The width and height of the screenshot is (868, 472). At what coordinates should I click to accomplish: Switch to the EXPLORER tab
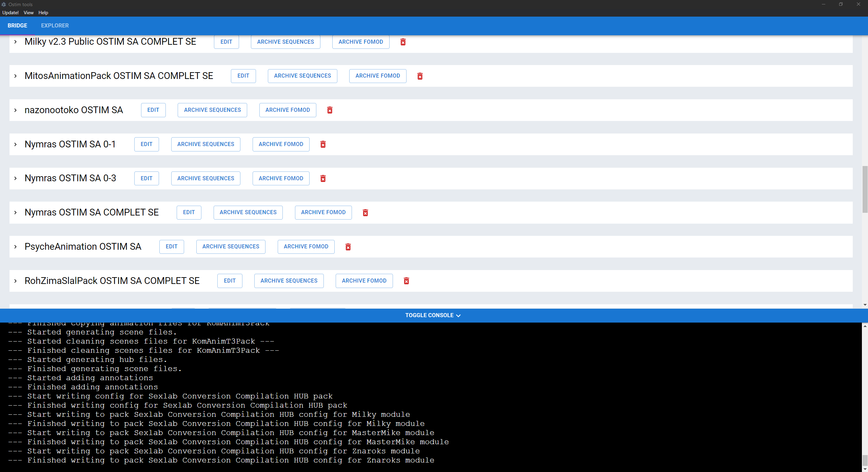[55, 25]
